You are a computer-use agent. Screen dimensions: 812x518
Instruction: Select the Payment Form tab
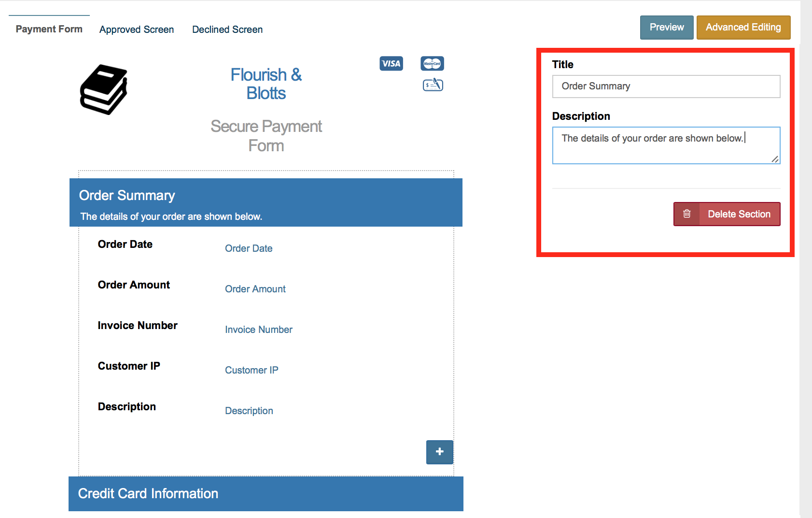click(49, 29)
